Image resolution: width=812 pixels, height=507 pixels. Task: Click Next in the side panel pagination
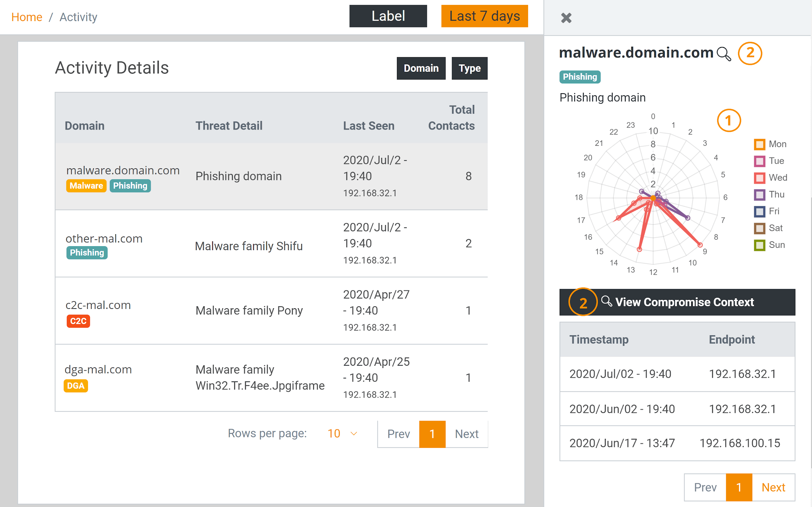773,487
